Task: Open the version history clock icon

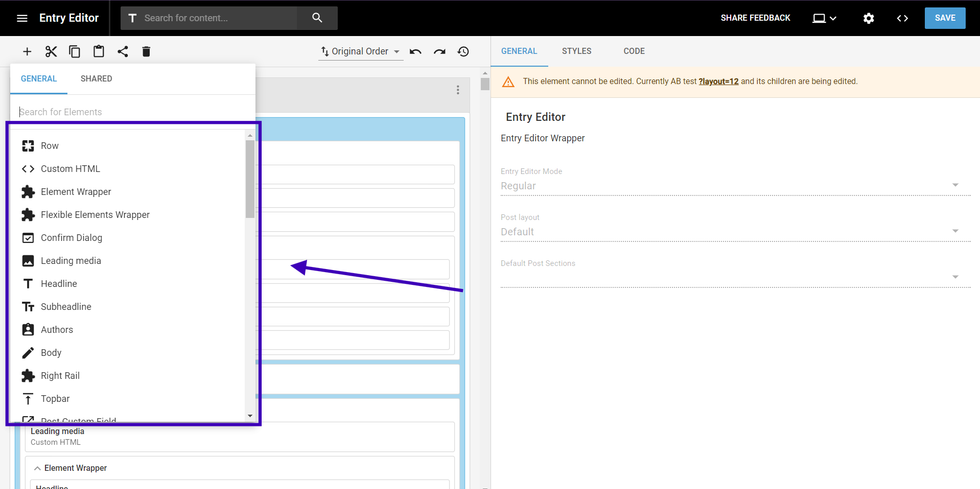Action: click(463, 52)
